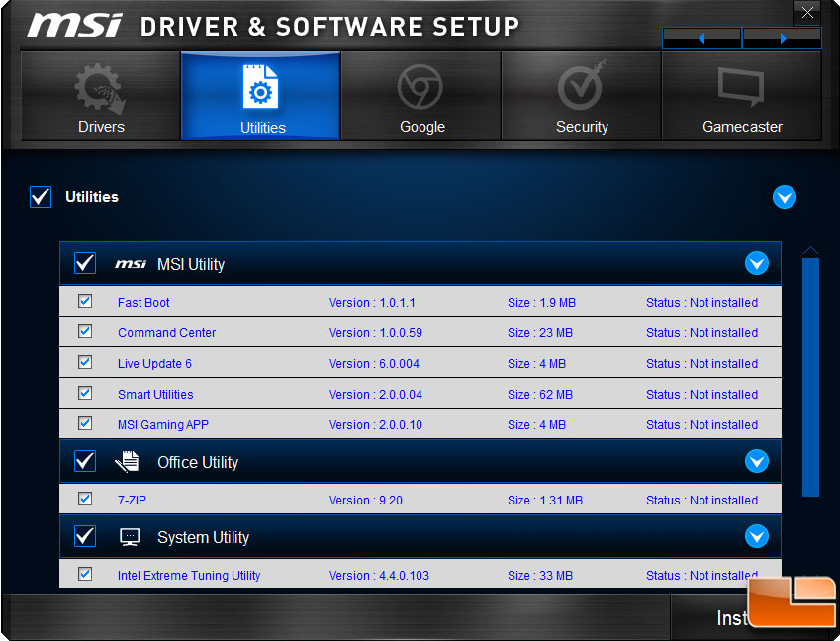Click the right arrow navigation button
The image size is (840, 641).
(x=783, y=38)
